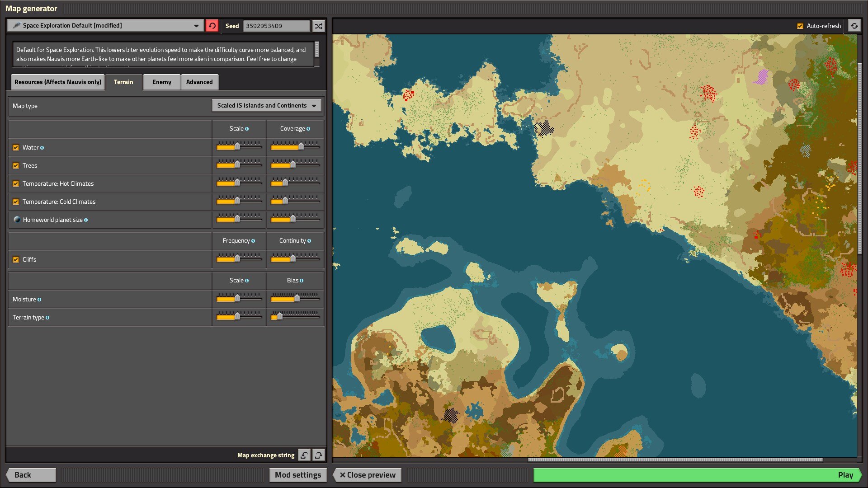Adjust the Trees coverage slider

295,164
